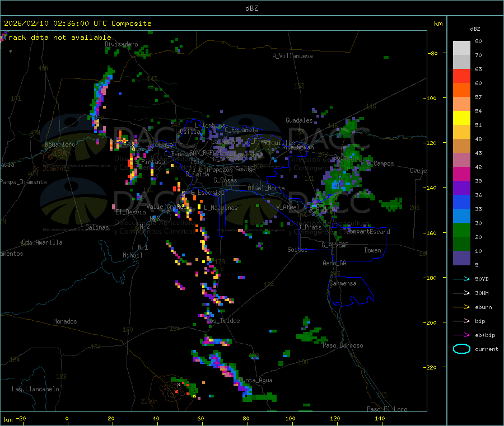Click the magenta eb+bip arrow legend icon

(461, 335)
